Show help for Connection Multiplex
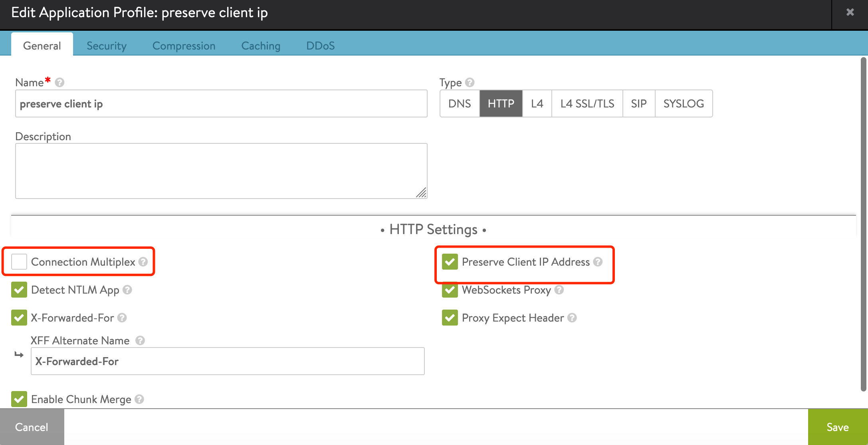The height and width of the screenshot is (445, 868). coord(143,262)
